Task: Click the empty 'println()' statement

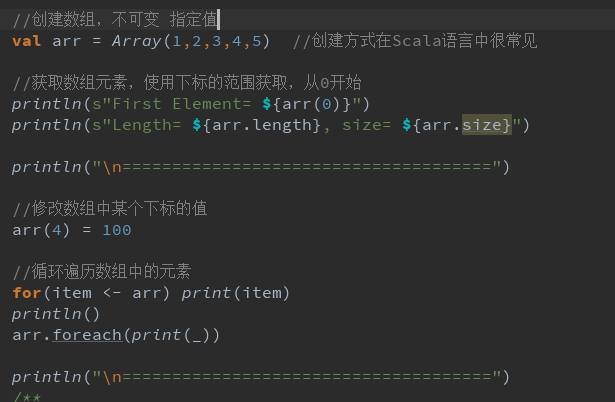Action: tap(56, 314)
